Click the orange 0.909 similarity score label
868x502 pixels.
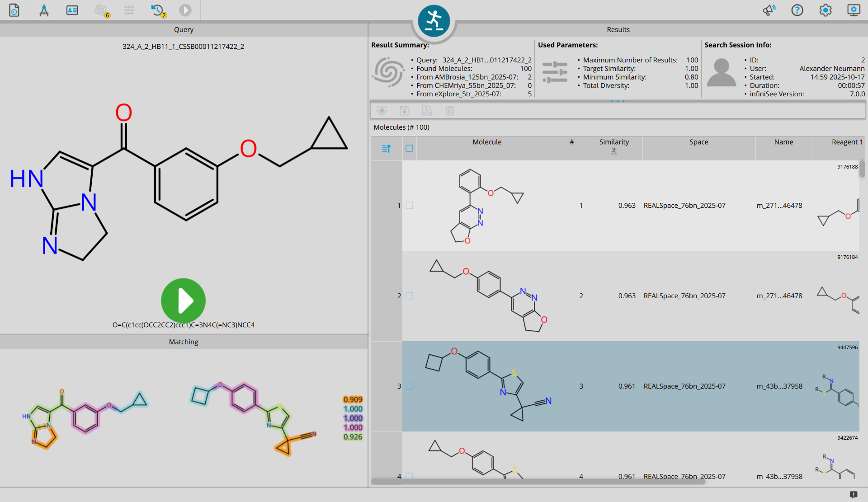[x=353, y=399]
